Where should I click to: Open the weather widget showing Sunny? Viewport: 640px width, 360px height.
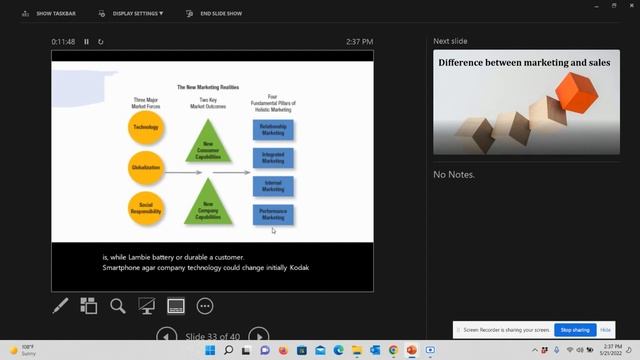22,350
